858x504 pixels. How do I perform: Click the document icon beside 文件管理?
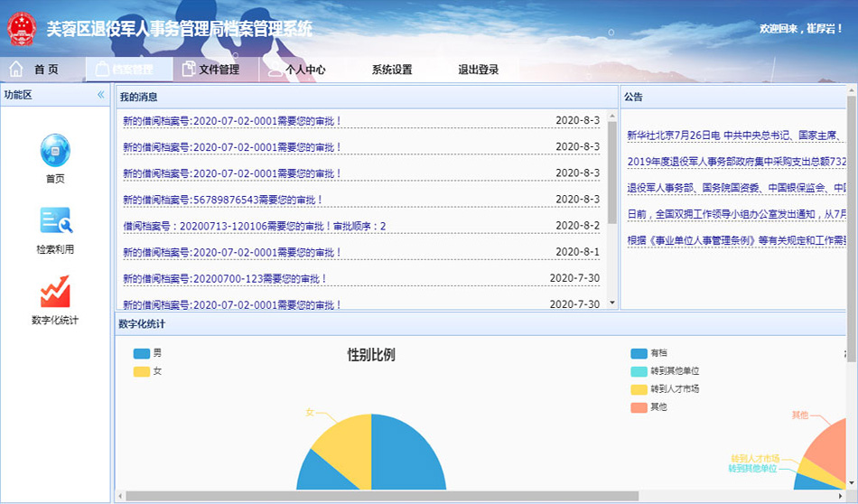[188, 70]
